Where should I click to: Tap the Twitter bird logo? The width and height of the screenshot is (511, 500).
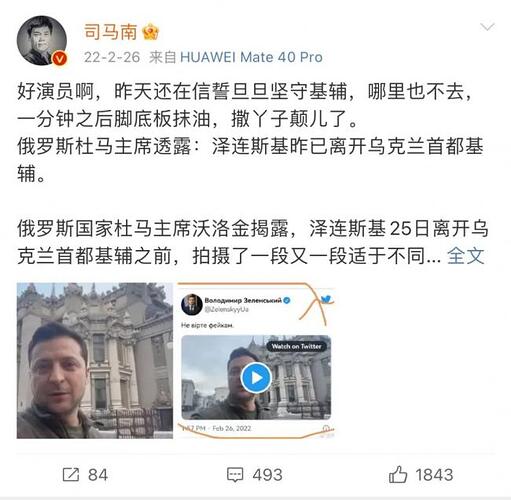click(326, 299)
